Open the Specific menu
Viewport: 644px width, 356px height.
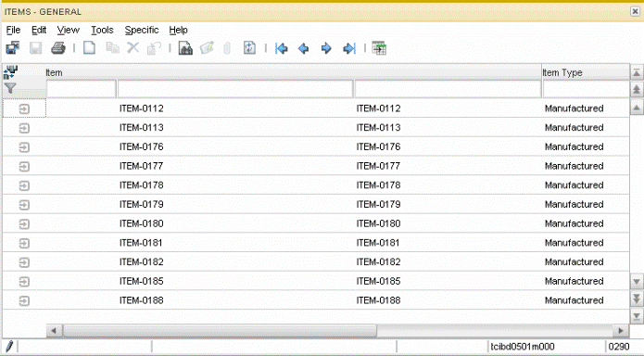142,30
